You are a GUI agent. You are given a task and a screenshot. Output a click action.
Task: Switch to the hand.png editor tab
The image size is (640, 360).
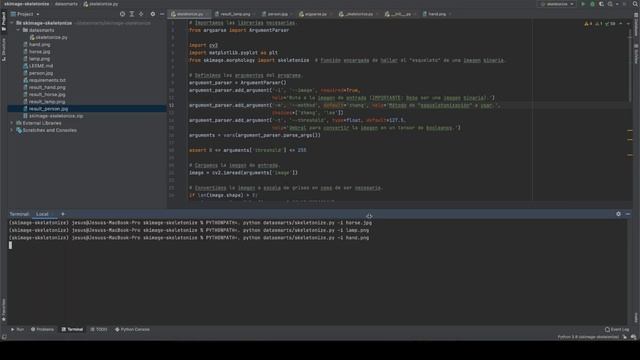click(x=436, y=14)
